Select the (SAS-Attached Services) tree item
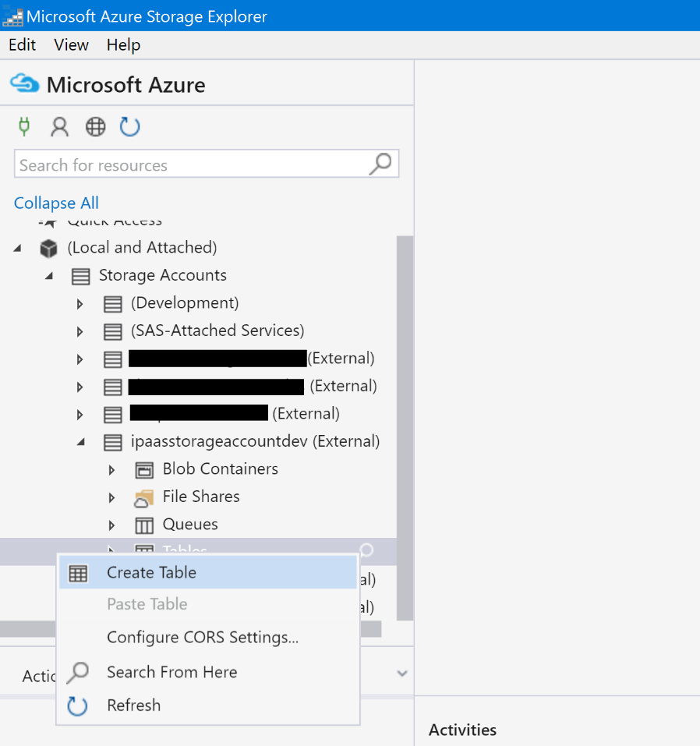700x746 pixels. [x=217, y=331]
